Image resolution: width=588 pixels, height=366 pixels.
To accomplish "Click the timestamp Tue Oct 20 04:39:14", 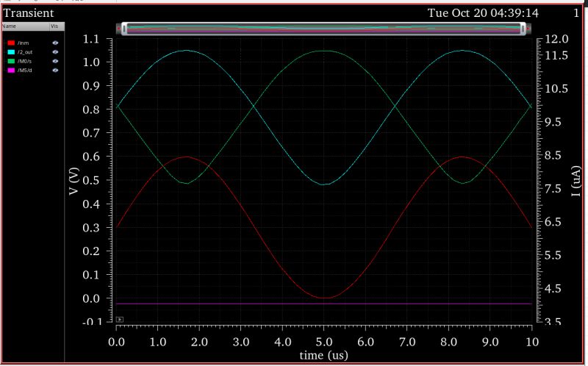I will (x=483, y=13).
